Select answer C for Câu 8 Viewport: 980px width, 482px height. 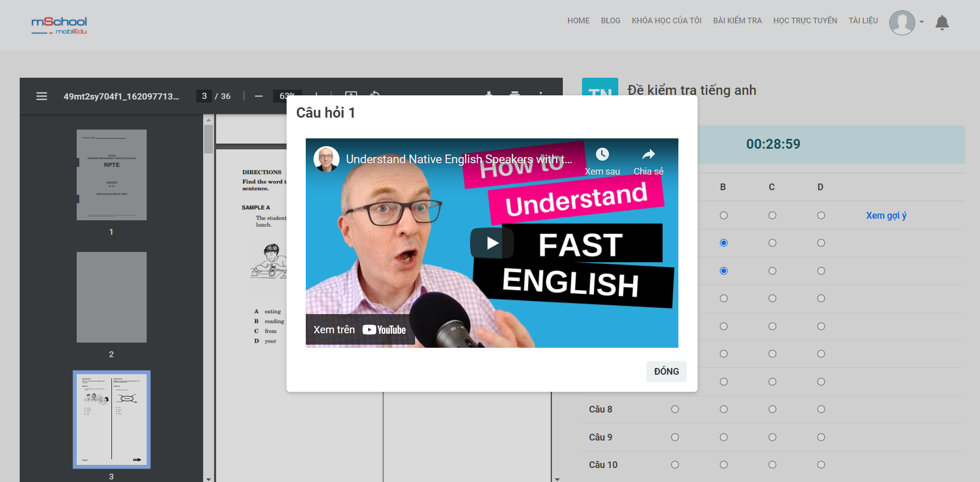click(x=772, y=409)
